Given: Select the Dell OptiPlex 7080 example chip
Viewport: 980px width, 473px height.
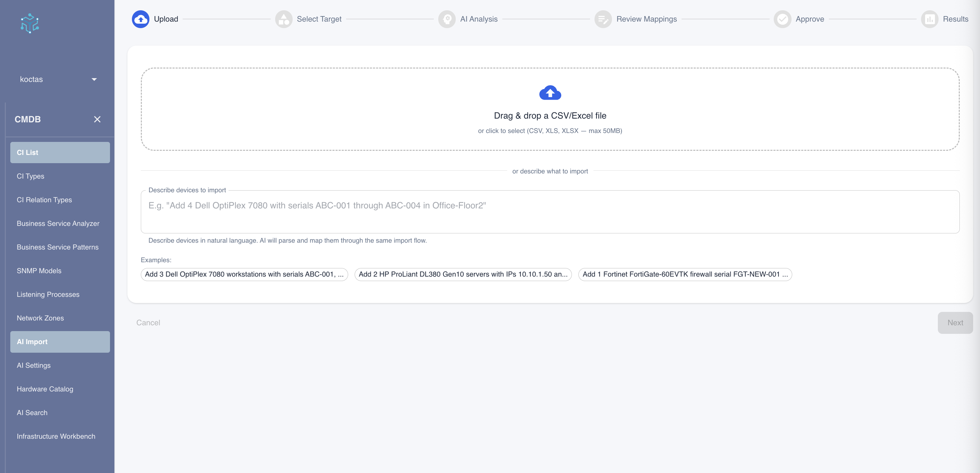Looking at the screenshot, I should (244, 274).
